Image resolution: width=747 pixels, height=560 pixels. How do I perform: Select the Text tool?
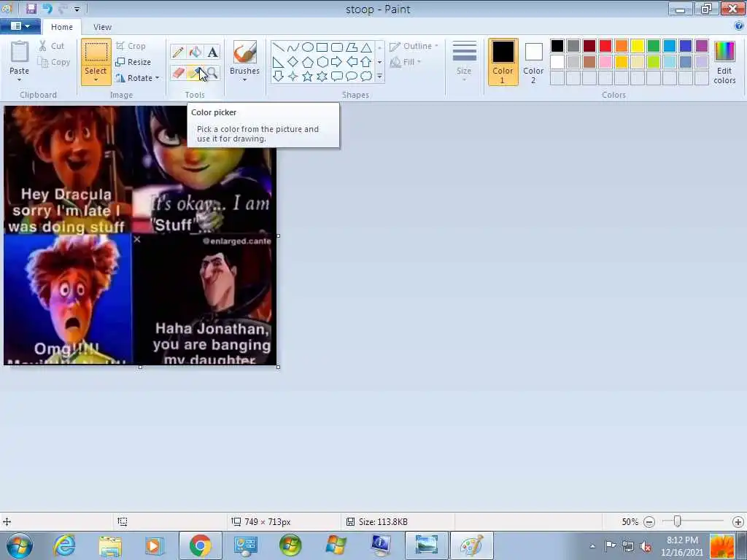click(x=212, y=52)
